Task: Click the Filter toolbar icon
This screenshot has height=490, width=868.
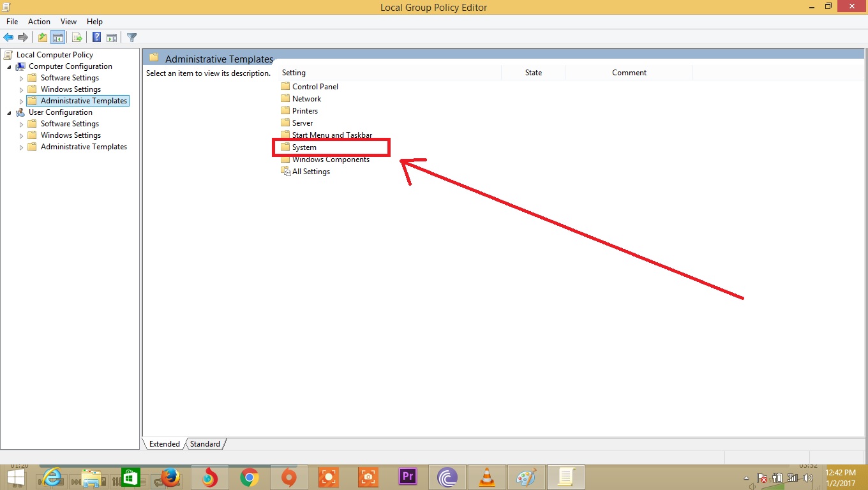Action: (x=131, y=37)
